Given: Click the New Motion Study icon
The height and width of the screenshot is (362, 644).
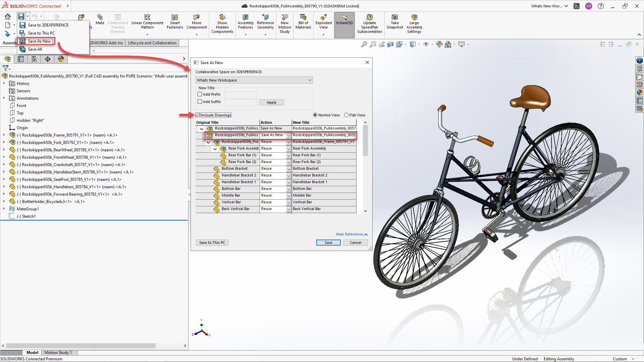Looking at the screenshot, I should 284,17.
